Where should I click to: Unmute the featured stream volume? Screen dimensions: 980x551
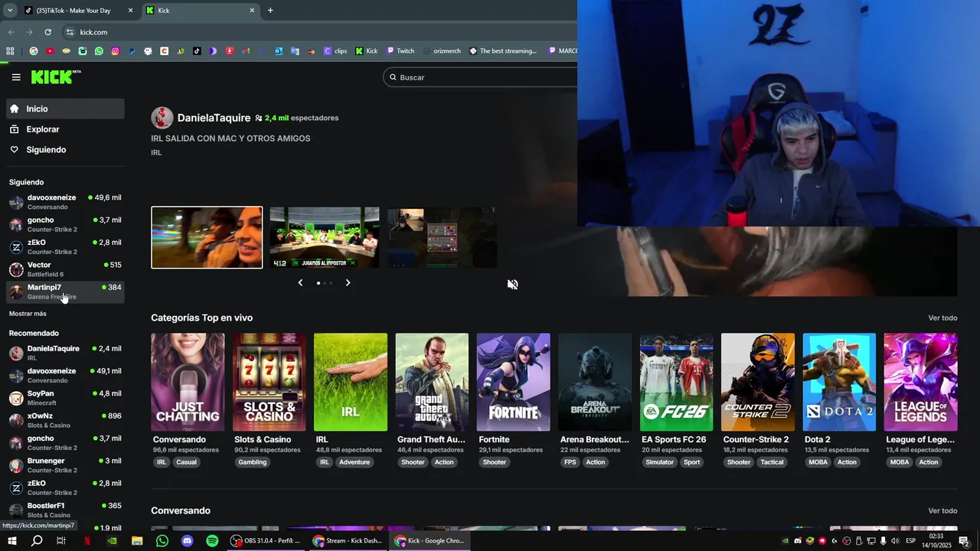click(x=512, y=284)
